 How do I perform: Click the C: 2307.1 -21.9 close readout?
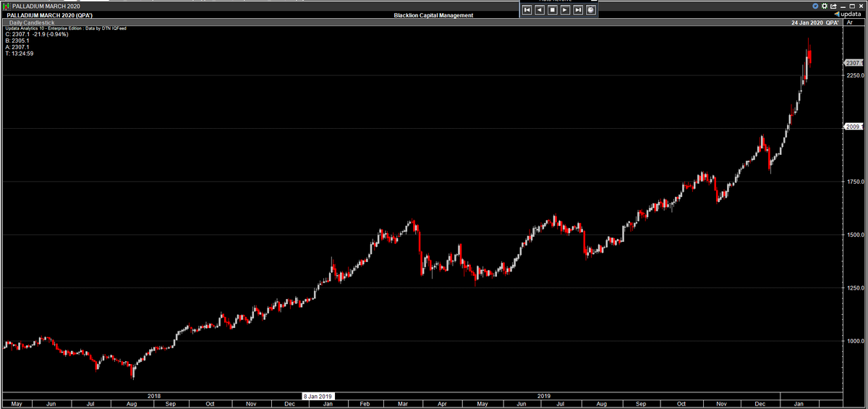pyautogui.click(x=37, y=34)
